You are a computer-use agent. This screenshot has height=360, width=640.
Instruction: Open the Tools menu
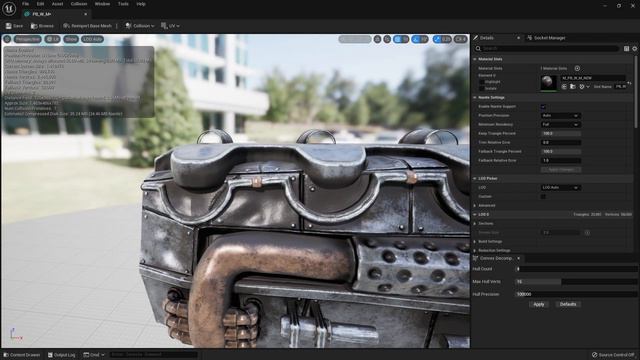[x=123, y=4]
